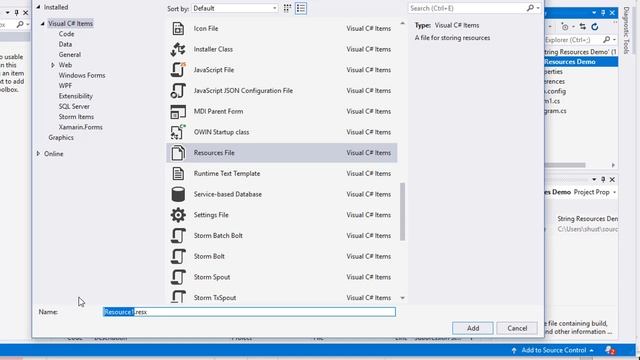Select the JavaScript File template icon
This screenshot has height=360, width=640.
[x=178, y=70]
